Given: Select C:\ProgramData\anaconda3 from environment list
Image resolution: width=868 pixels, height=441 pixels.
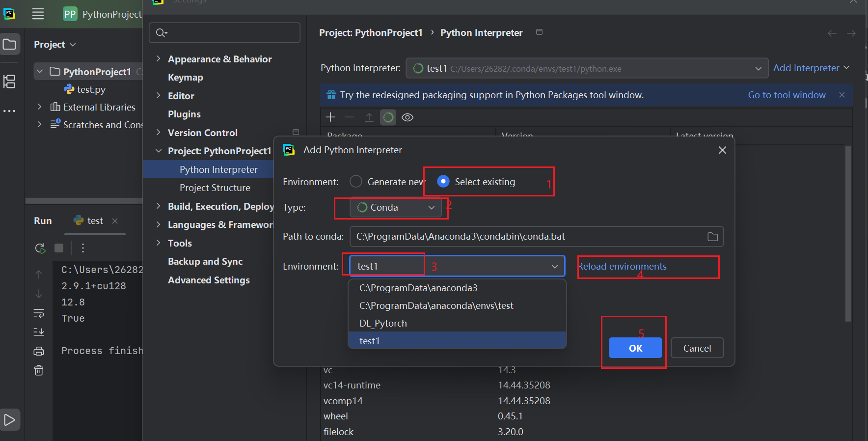Looking at the screenshot, I should tap(457, 288).
